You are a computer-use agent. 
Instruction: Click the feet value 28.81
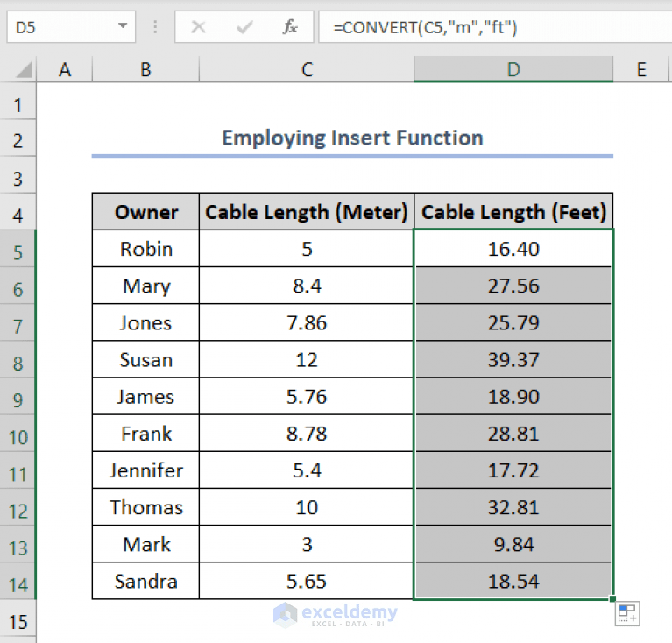click(x=513, y=433)
